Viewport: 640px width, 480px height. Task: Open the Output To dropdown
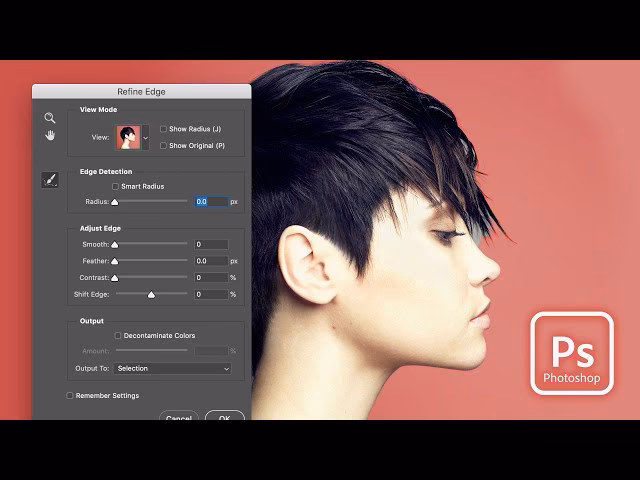[173, 369]
